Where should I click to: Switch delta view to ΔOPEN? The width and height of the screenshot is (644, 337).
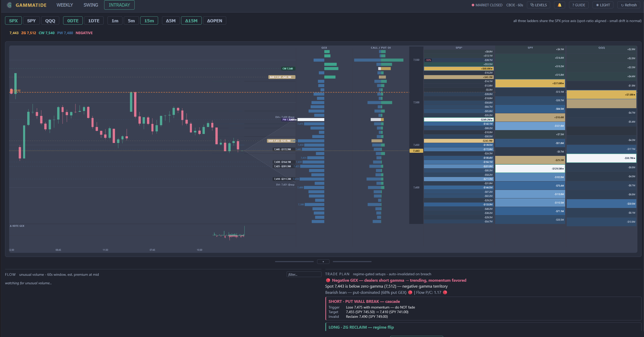[214, 21]
